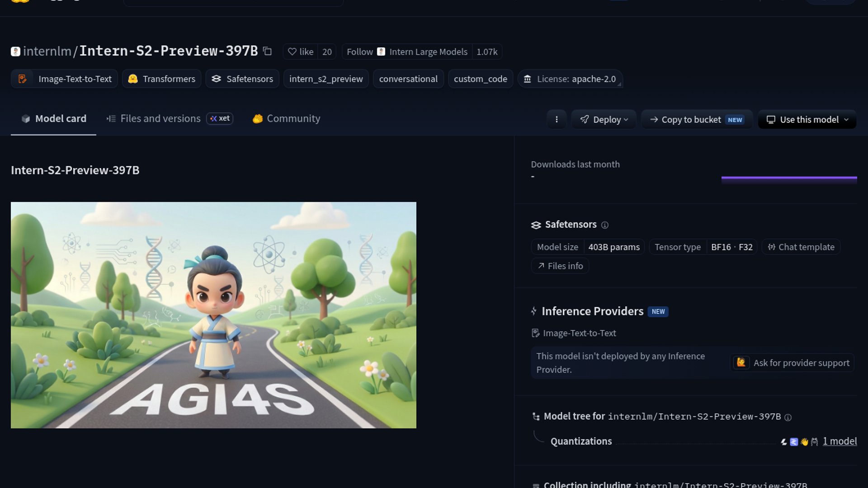868x488 pixels.
Task: Open the License apache-2.0 tag
Action: tap(570, 79)
